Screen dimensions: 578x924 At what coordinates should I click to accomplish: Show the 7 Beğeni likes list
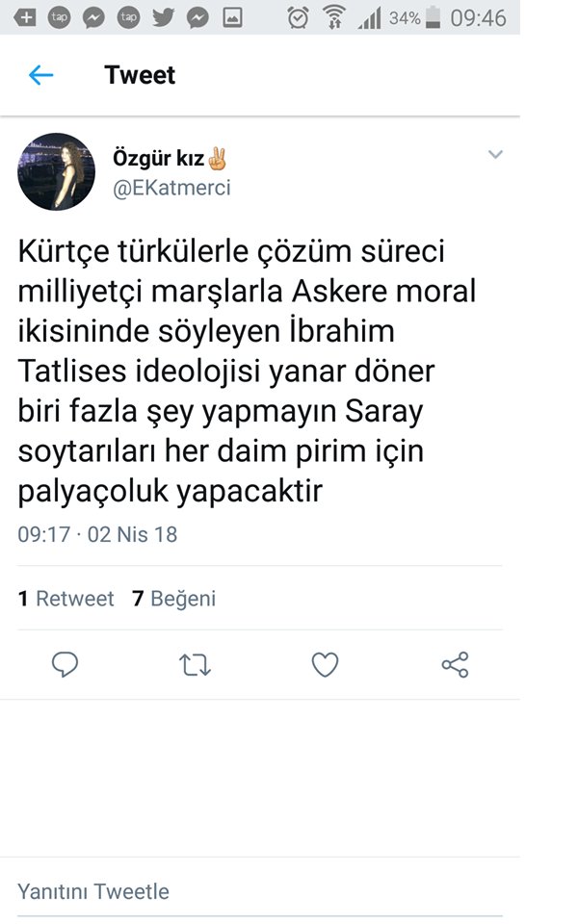tap(173, 599)
